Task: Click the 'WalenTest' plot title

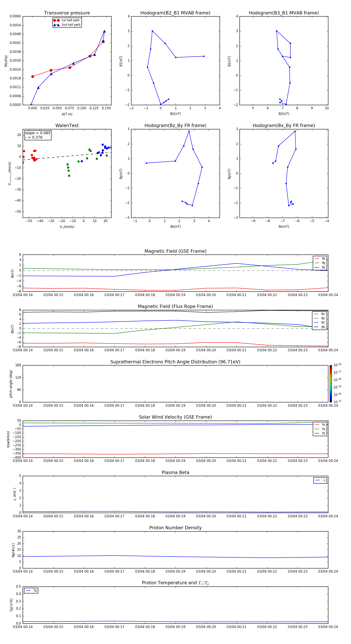Action: [x=67, y=125]
